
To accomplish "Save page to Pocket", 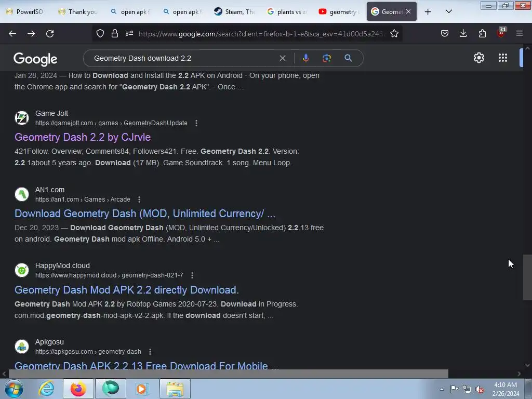I will [445, 33].
